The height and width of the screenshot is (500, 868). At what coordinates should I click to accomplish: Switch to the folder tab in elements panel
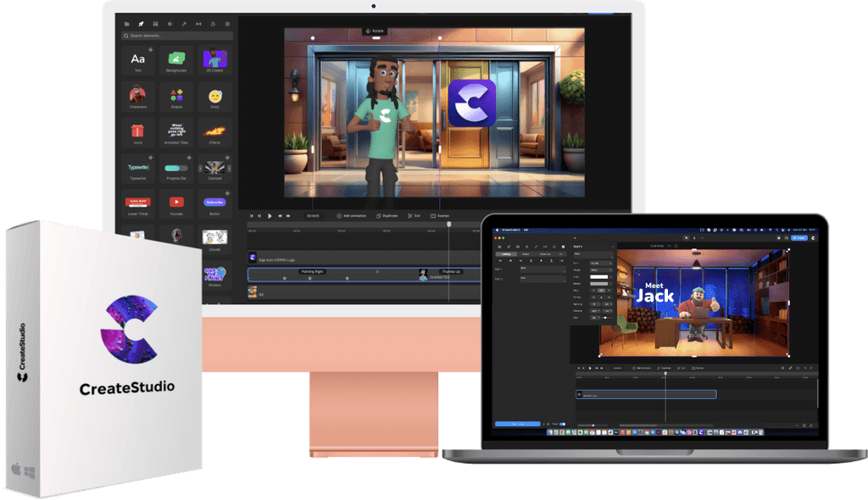coord(126,24)
